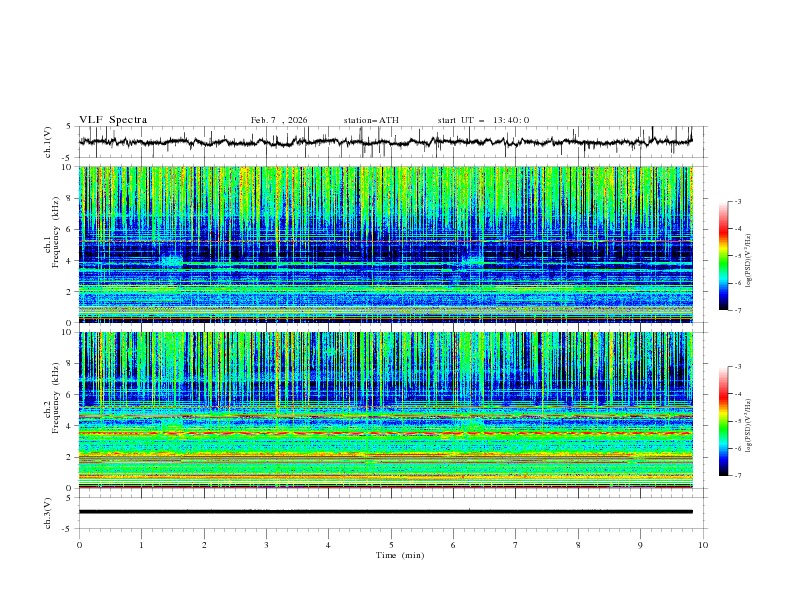792x612 pixels.
Task: Click the "-7" tick on ch.1 colorbar
Action: pos(737,311)
